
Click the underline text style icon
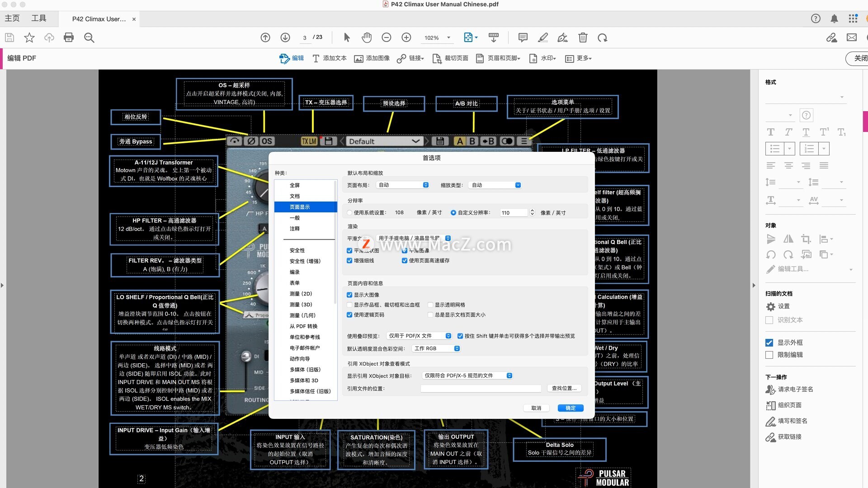pyautogui.click(x=806, y=132)
